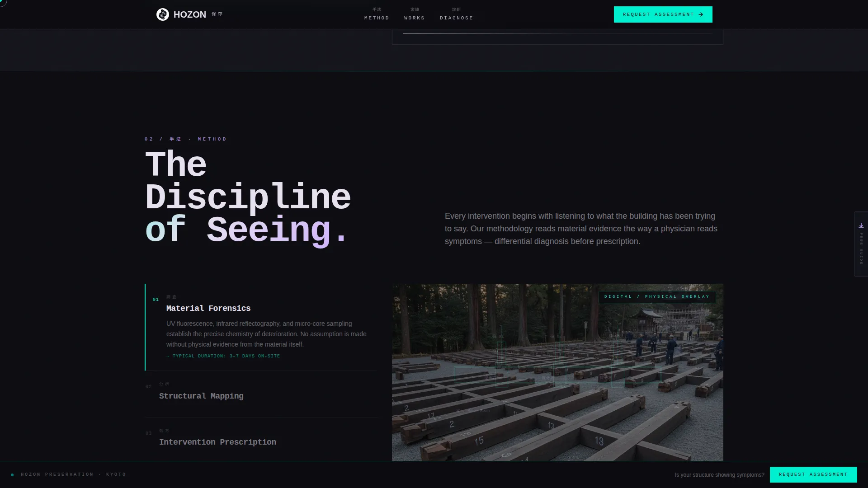The image size is (868, 488).
Task: Expand the Structural Mapping step
Action: click(261, 394)
